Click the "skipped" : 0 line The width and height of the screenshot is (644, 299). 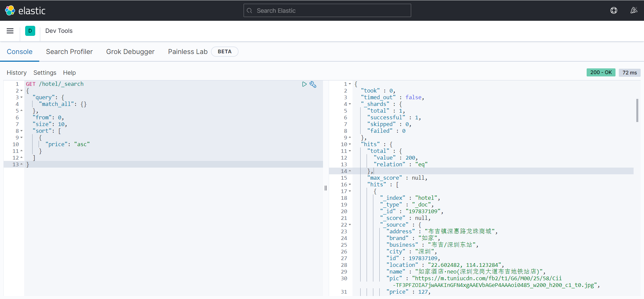coord(389,124)
